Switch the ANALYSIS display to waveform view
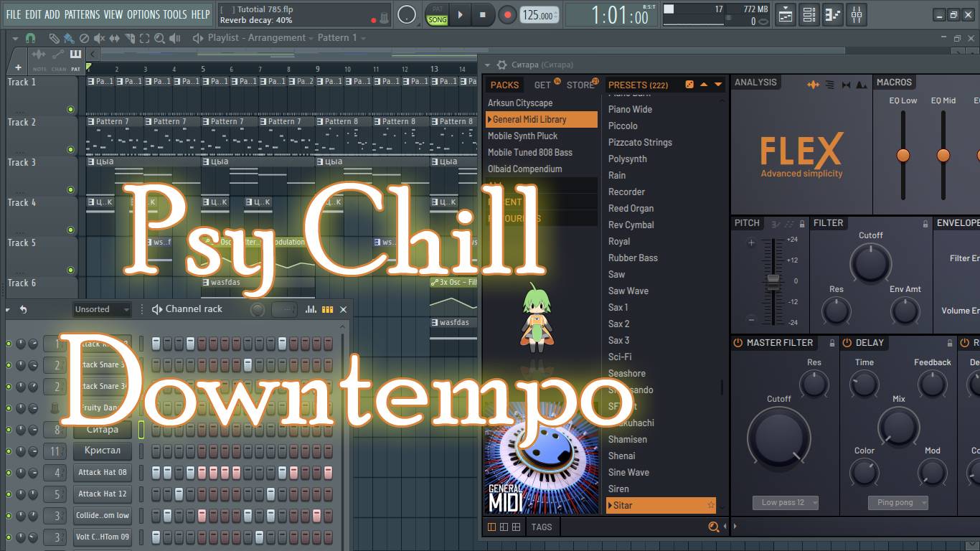 [813, 85]
